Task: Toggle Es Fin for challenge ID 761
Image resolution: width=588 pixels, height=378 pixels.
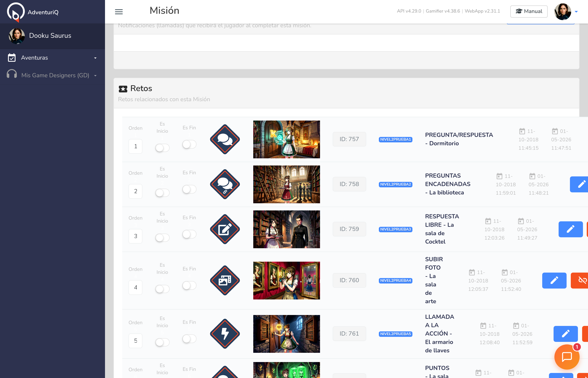Action: (x=189, y=339)
